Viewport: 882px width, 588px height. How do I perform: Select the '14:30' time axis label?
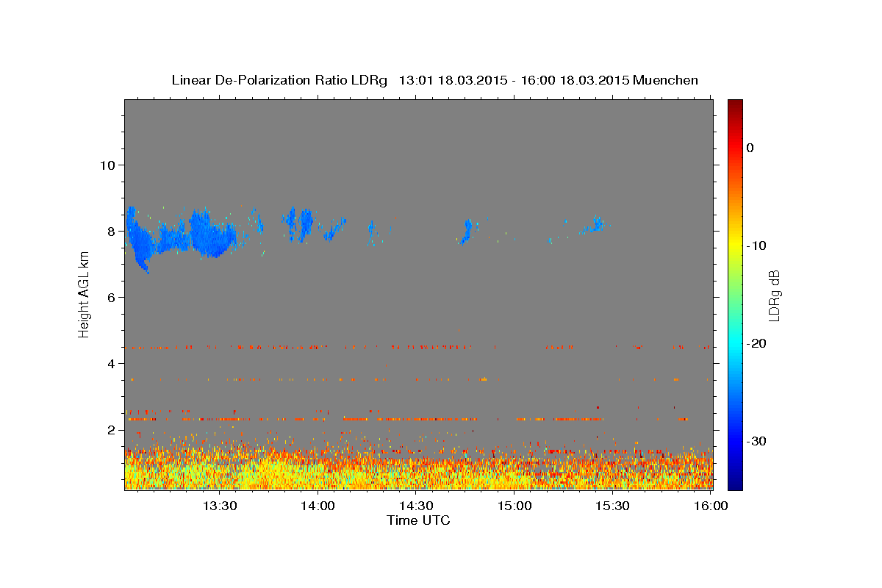point(416,506)
